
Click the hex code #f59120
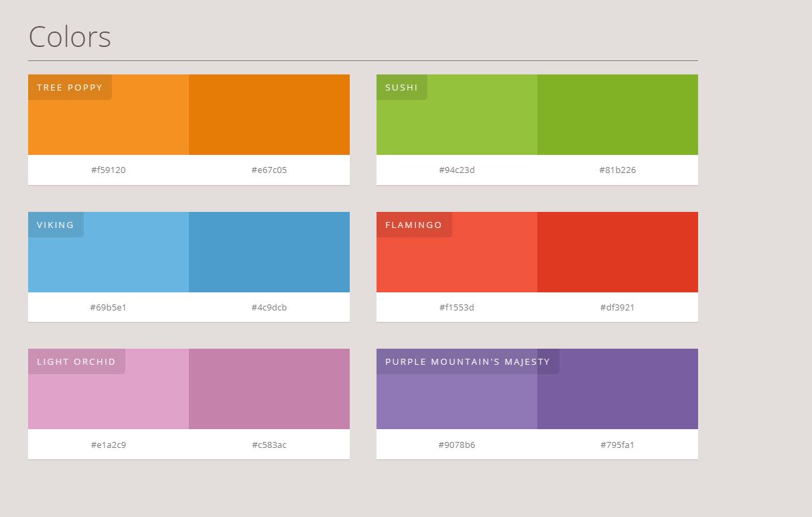pyautogui.click(x=108, y=170)
